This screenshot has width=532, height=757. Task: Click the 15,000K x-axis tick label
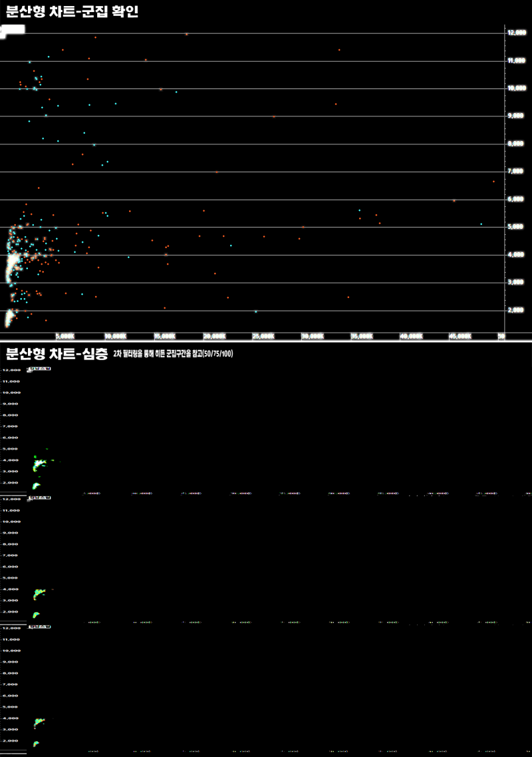165,336
